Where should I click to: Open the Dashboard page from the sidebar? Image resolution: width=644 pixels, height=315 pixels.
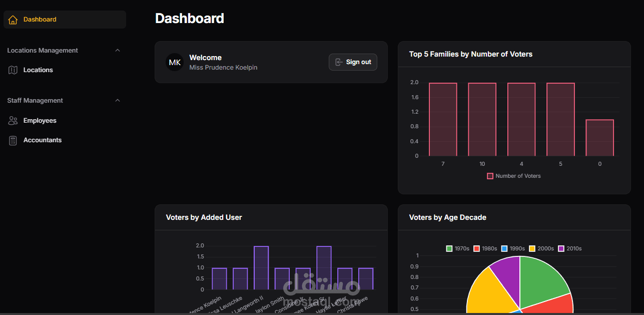pyautogui.click(x=40, y=19)
